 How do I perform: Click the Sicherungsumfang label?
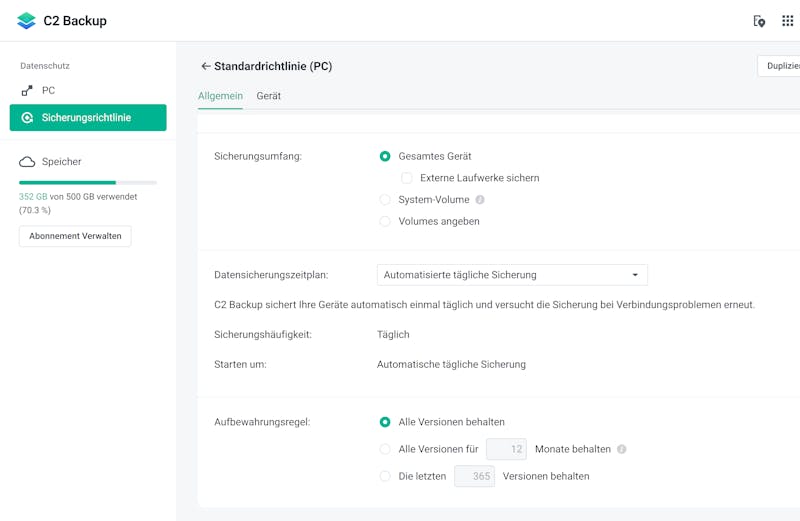pyautogui.click(x=258, y=156)
